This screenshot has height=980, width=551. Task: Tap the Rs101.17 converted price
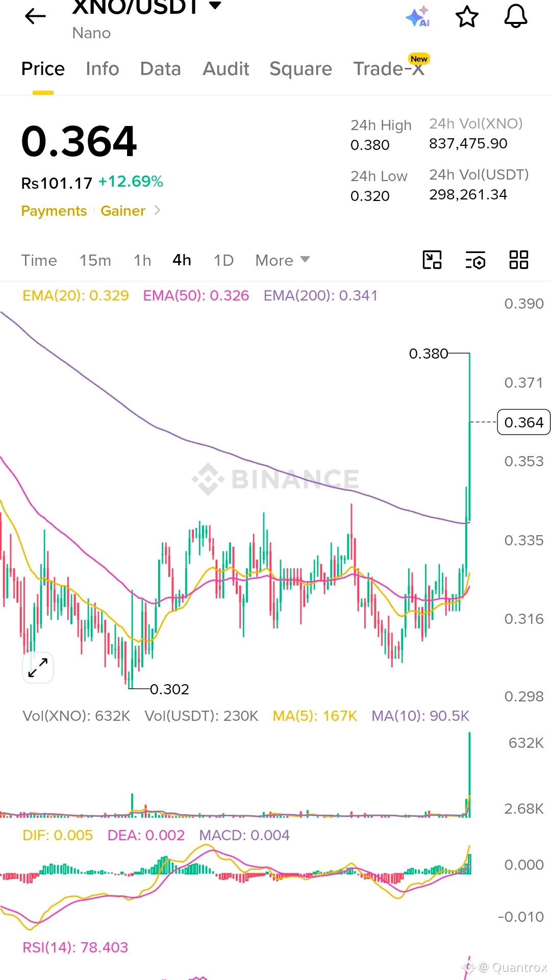57,183
